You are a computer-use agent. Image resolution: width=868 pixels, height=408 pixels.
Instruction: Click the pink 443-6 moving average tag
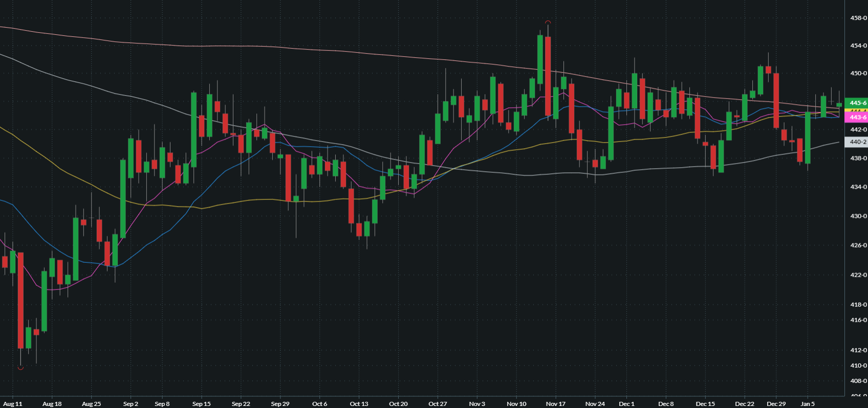coord(856,118)
